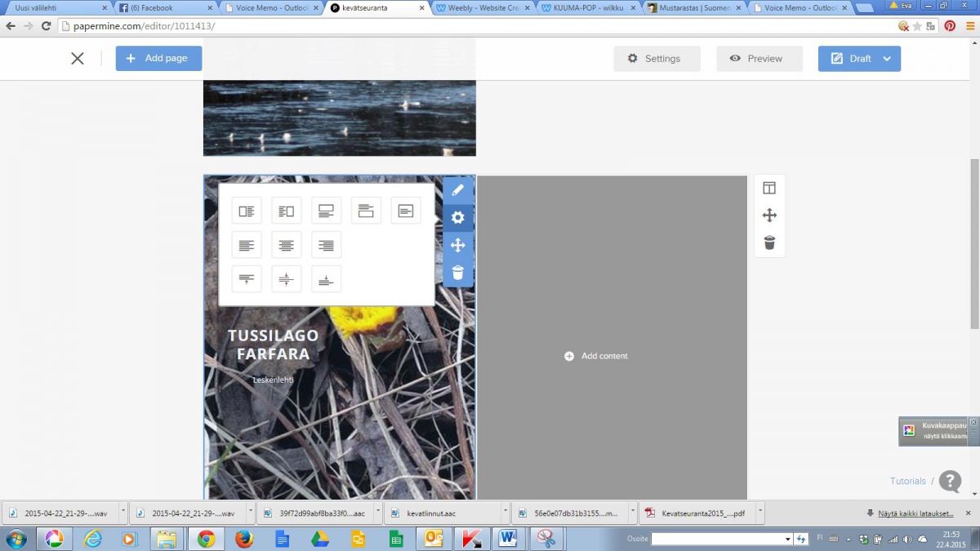Open row layout icon in right toolbar

coord(769,188)
